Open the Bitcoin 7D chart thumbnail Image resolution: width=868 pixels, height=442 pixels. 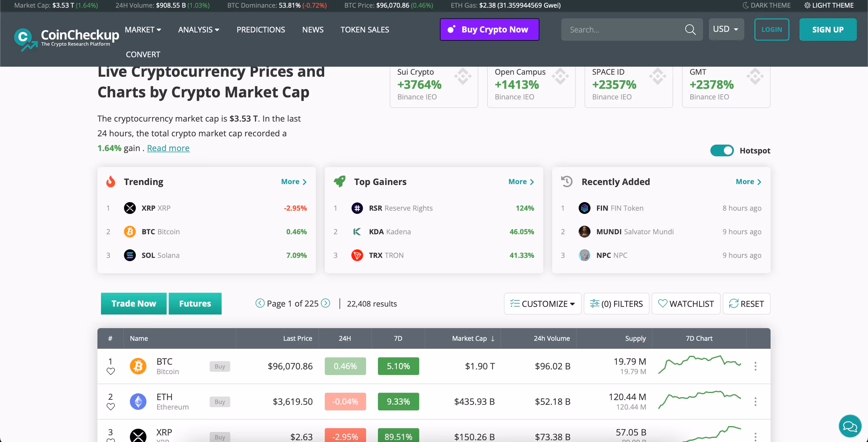coord(699,365)
